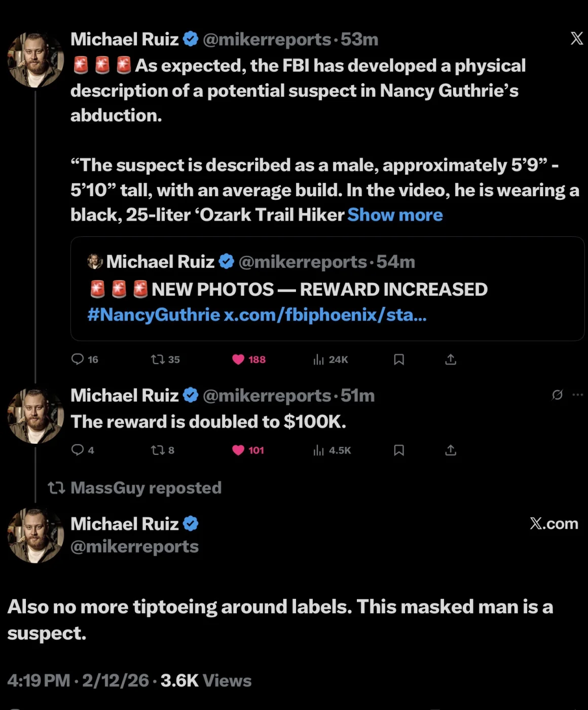This screenshot has width=588, height=710.
Task: Bookmark the reward doubled to $100K tweet
Action: (x=399, y=450)
